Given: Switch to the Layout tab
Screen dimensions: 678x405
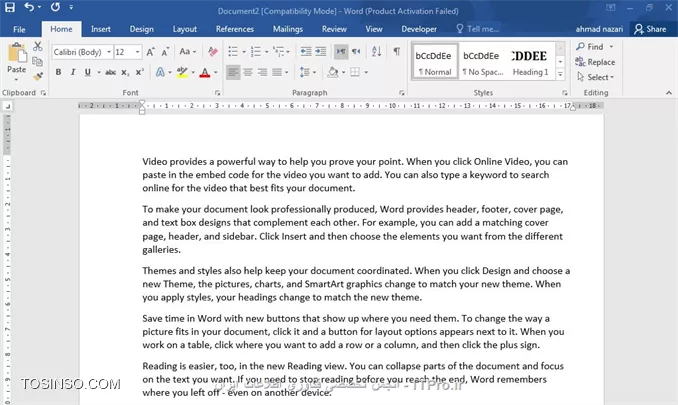Looking at the screenshot, I should tap(185, 29).
